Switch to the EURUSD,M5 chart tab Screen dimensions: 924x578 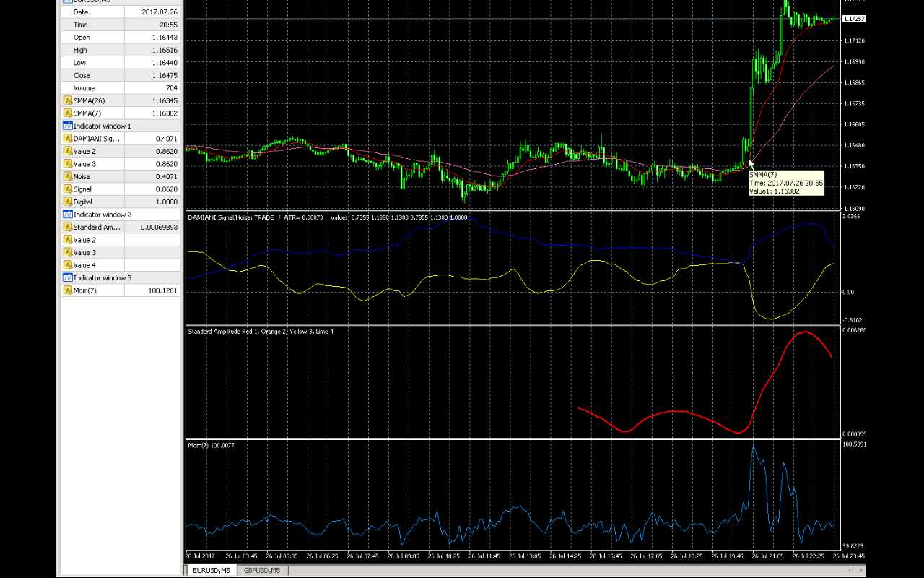(x=211, y=571)
